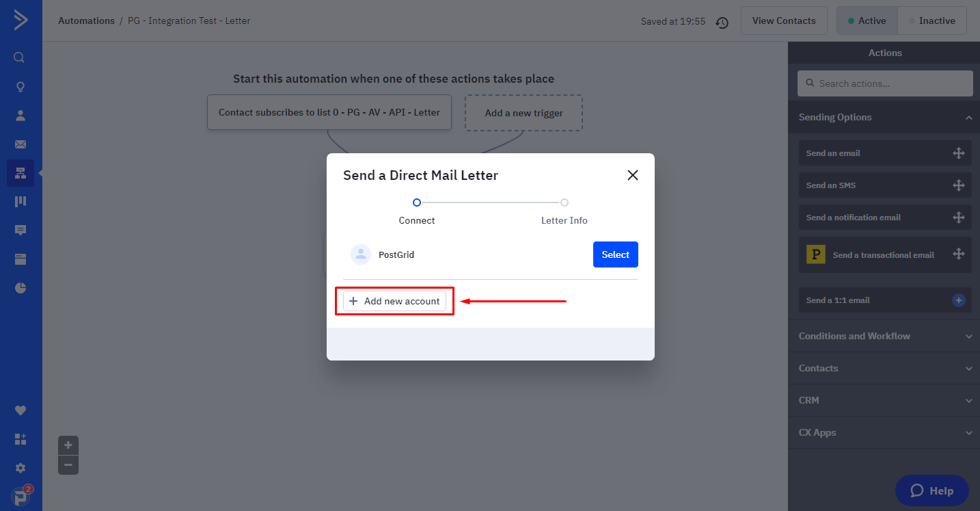Click the lightbulb icon in sidebar

(20, 87)
